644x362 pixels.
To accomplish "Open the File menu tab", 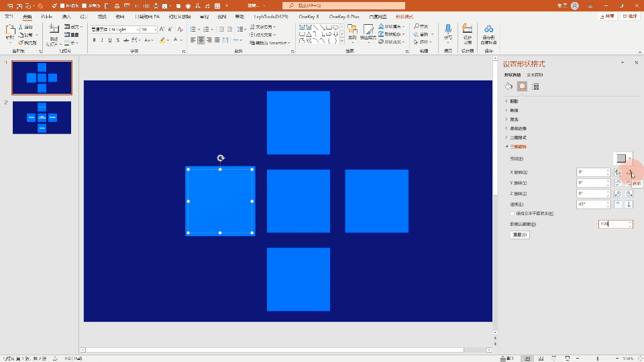I will (x=9, y=17).
